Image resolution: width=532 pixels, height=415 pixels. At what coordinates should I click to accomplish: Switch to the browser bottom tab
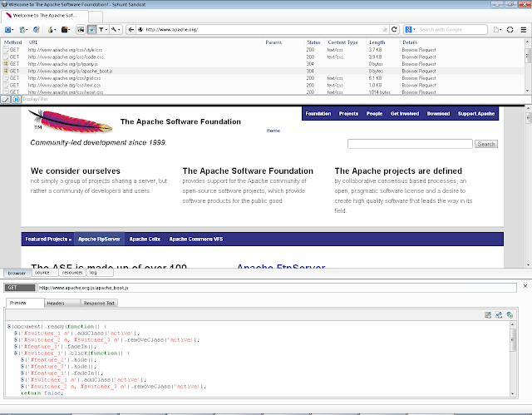pos(17,273)
